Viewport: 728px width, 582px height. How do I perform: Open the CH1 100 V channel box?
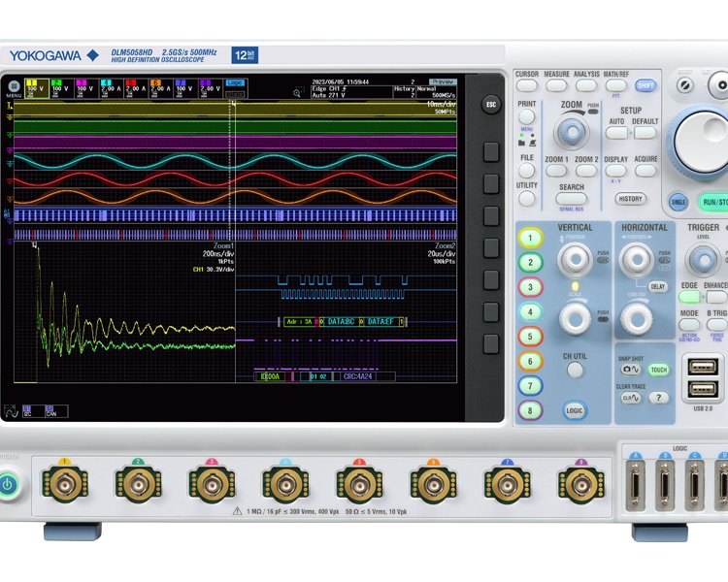(x=34, y=88)
